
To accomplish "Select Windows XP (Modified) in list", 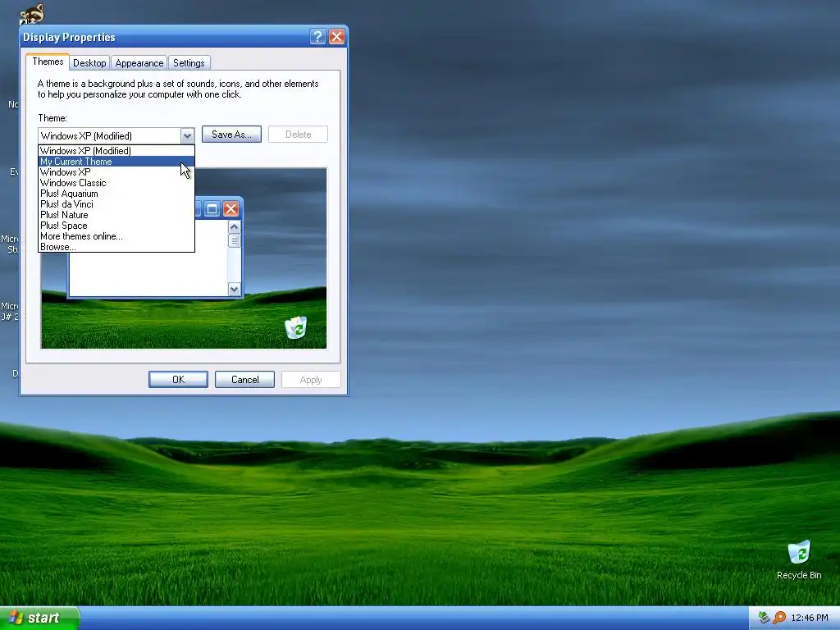I will point(116,151).
